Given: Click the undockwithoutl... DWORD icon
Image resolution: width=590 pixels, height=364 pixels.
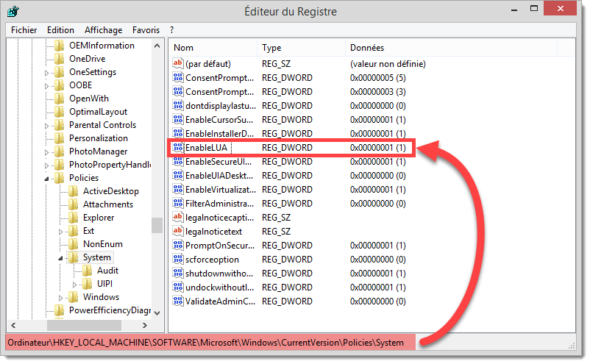Looking at the screenshot, I should click(178, 287).
